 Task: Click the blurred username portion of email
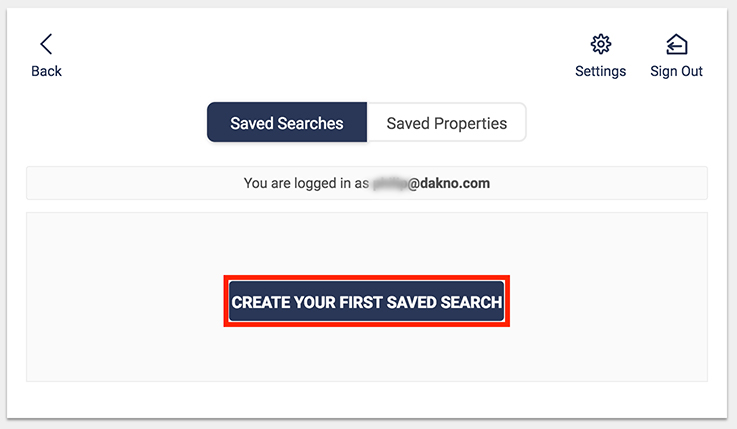(x=390, y=183)
